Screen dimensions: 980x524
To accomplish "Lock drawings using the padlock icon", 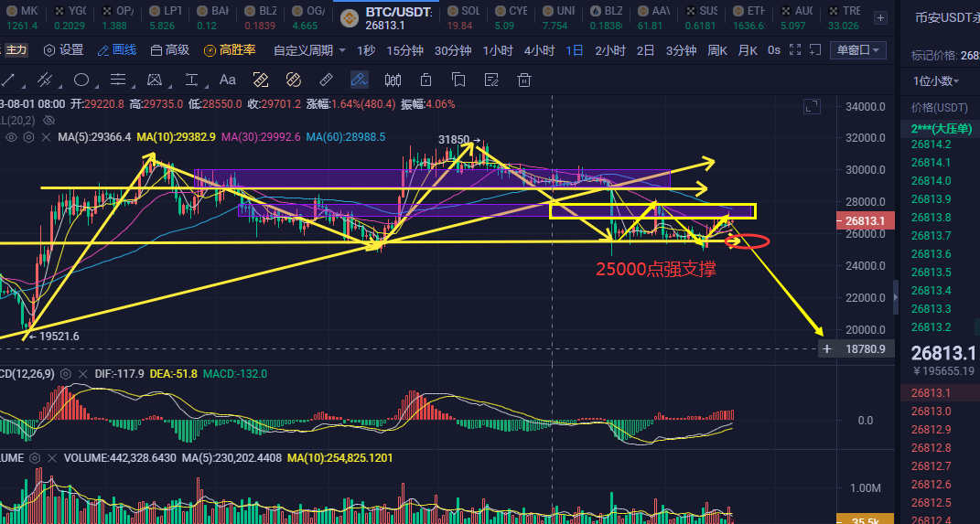I will coord(425,80).
